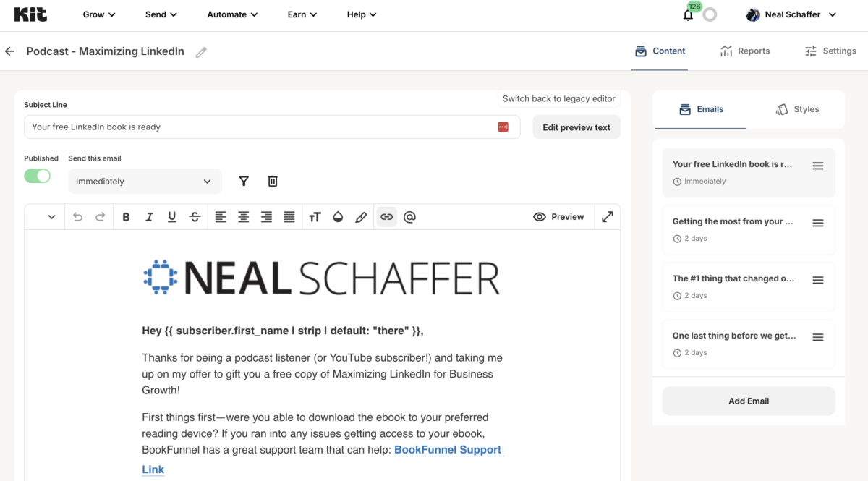Toggle bold formatting
Image resolution: width=868 pixels, height=481 pixels.
tap(126, 217)
